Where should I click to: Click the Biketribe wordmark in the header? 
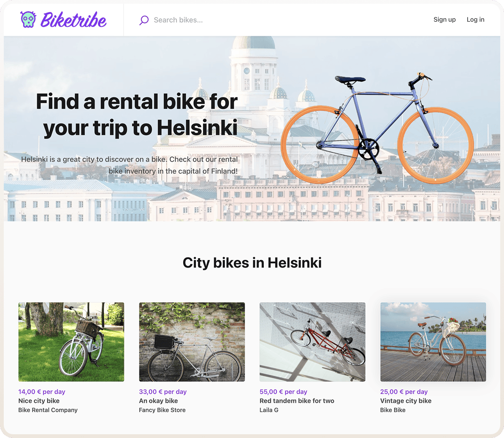click(x=73, y=20)
